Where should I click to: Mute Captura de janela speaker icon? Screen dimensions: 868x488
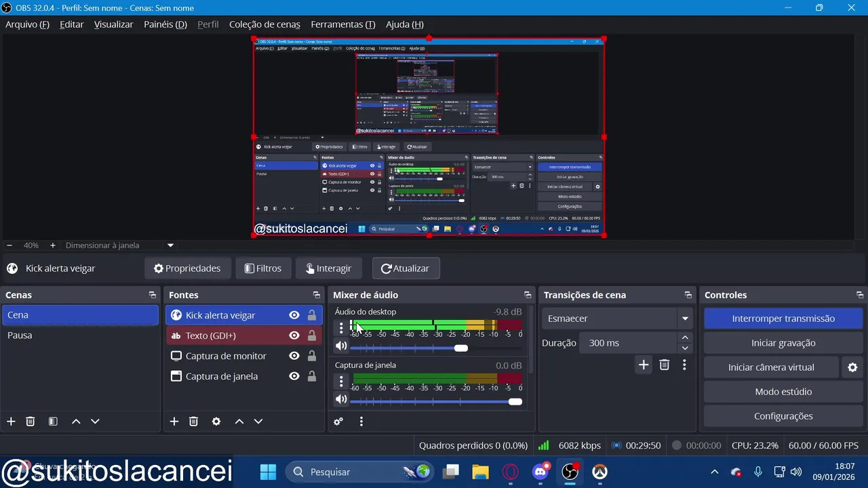tap(341, 399)
